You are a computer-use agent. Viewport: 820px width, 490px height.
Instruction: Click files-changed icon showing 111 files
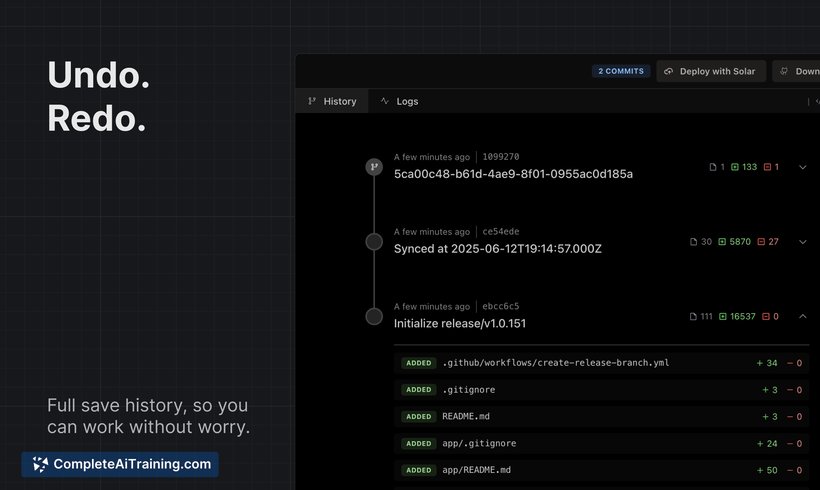coord(693,316)
